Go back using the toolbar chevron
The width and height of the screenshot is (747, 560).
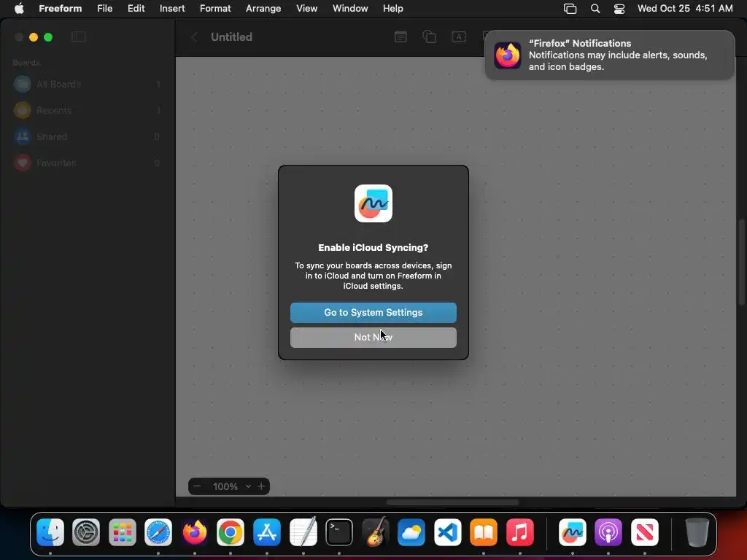(194, 37)
